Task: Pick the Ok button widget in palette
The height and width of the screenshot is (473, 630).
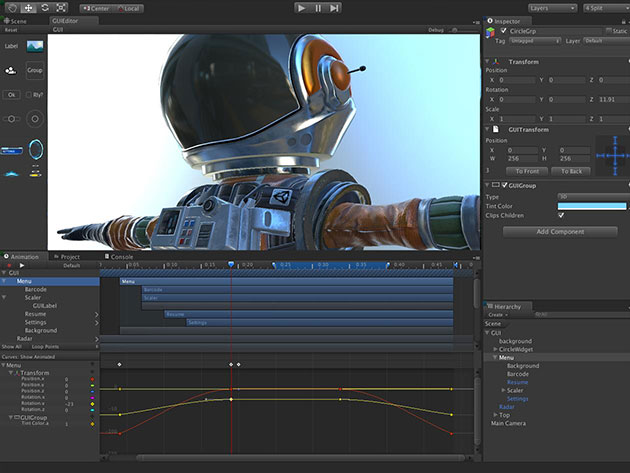Action: click(x=12, y=95)
